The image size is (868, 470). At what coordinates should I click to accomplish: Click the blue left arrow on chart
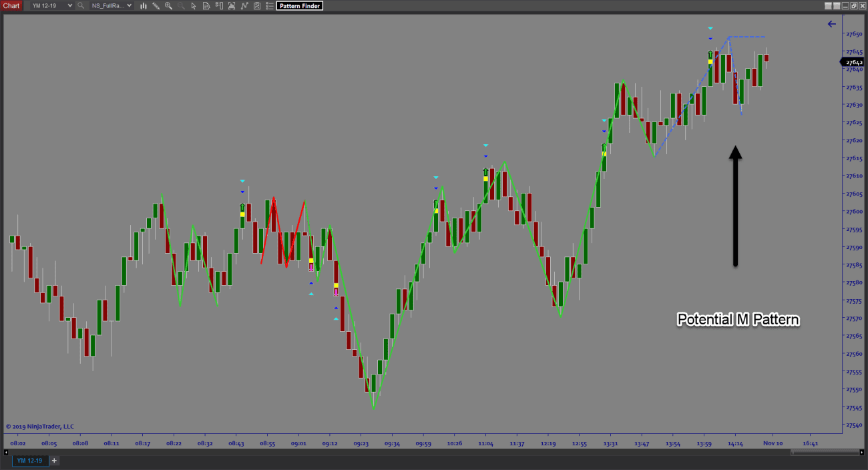831,24
